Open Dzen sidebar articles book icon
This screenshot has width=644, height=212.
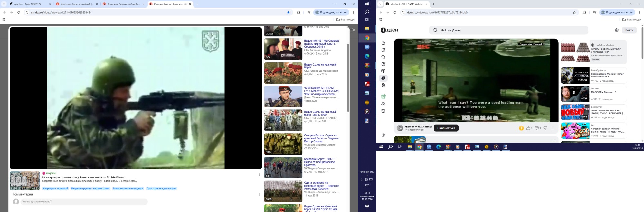[383, 71]
